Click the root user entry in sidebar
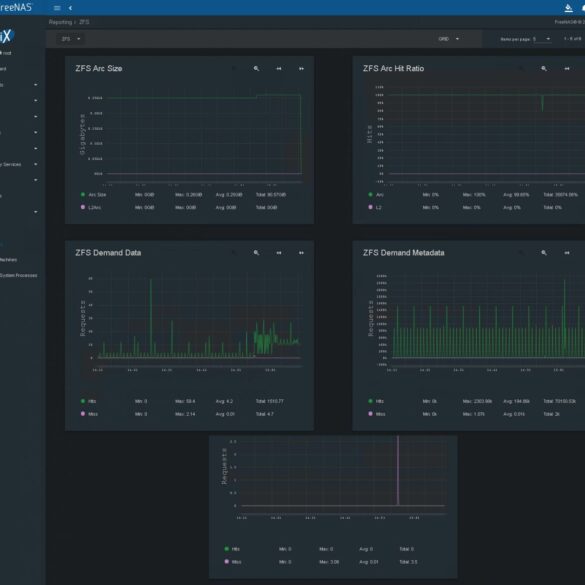Viewport: 585px width, 585px height. (x=6, y=53)
